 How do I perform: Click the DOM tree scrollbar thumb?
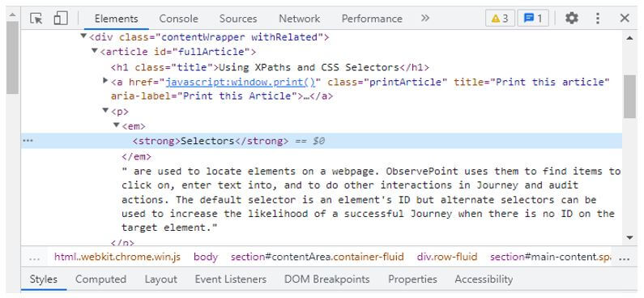629,96
